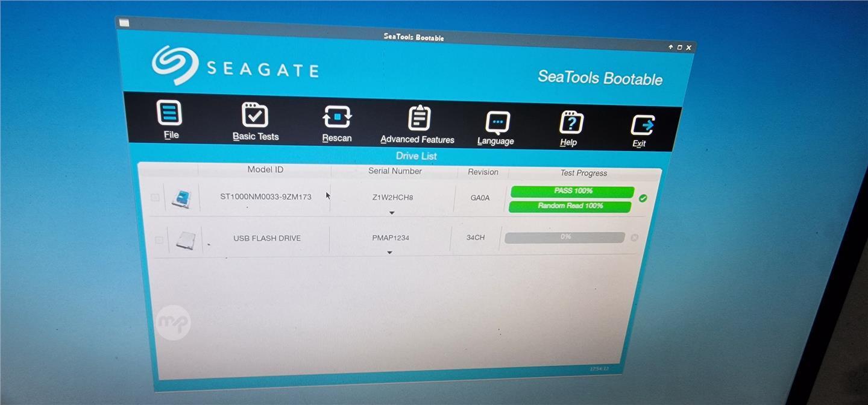Tick the checkbox for USB FLASH DRIVE
Image resolution: width=868 pixels, height=405 pixels.
coord(159,240)
